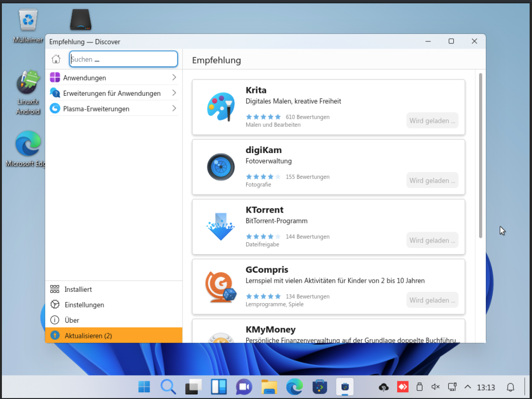
Task: Toggle the muted volume tray icon
Action: (x=435, y=387)
